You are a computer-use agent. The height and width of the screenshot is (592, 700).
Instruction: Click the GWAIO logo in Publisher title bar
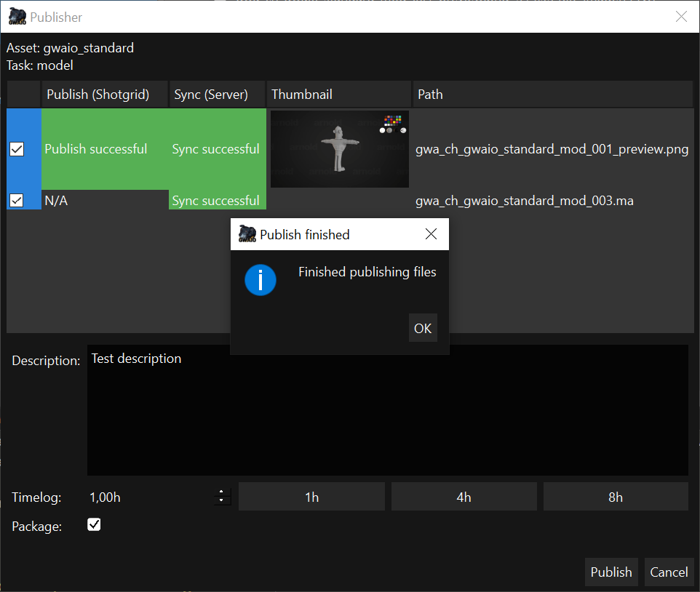[x=17, y=17]
